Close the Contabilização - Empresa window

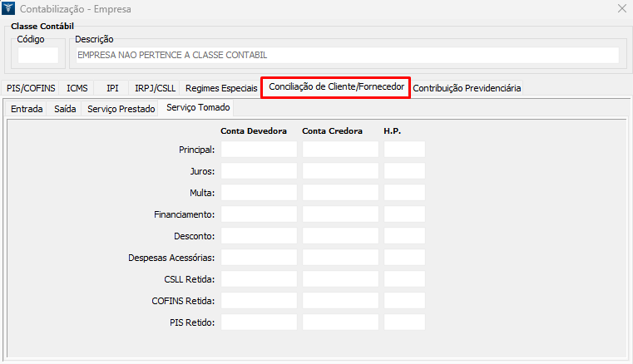coord(621,9)
